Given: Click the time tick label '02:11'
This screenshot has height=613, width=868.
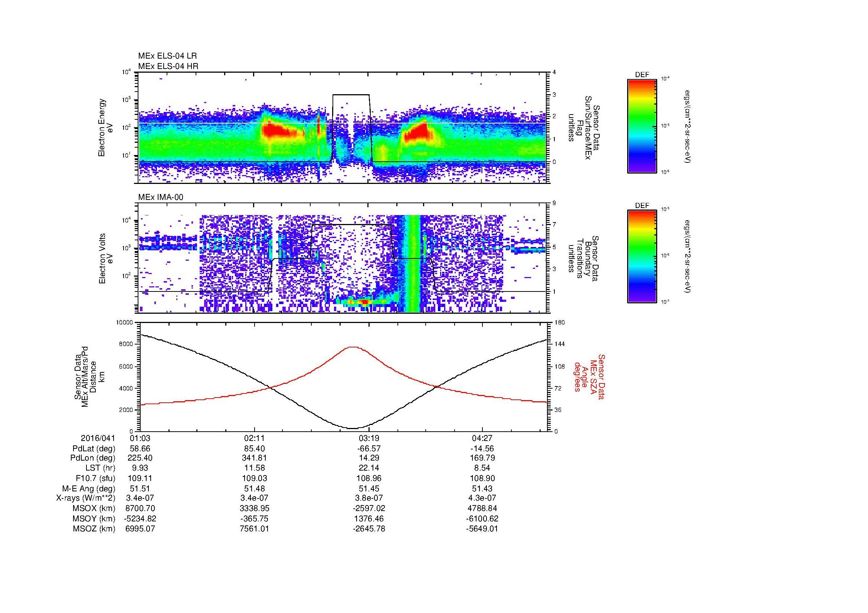Looking at the screenshot, I should (x=255, y=438).
